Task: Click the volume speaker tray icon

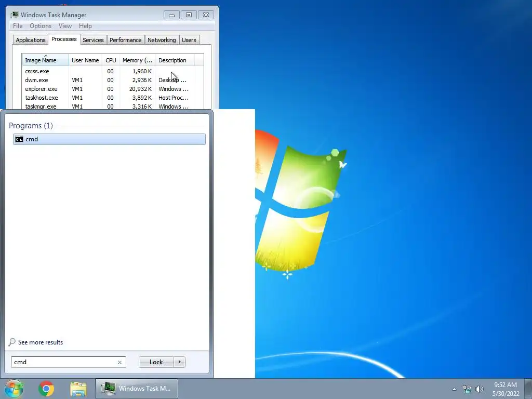Action: [480, 389]
